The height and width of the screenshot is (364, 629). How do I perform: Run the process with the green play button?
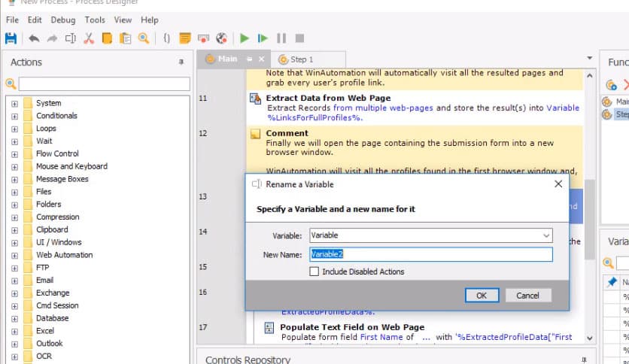click(245, 38)
